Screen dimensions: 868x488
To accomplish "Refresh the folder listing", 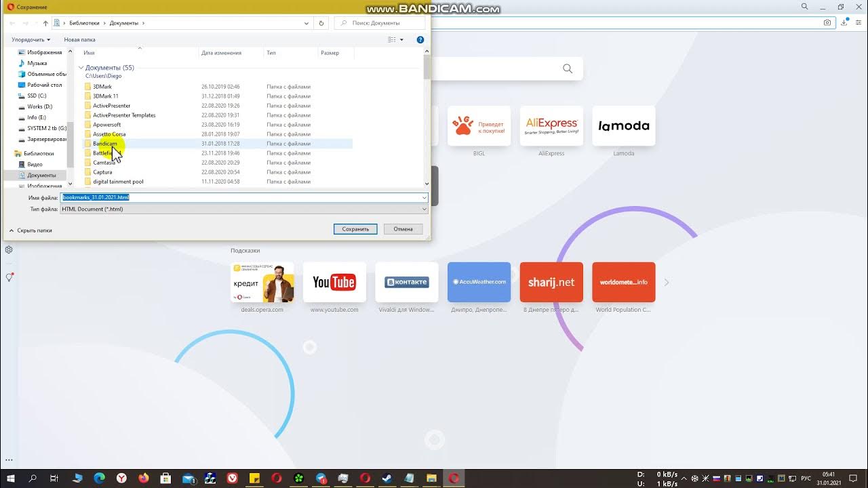I will point(321,23).
